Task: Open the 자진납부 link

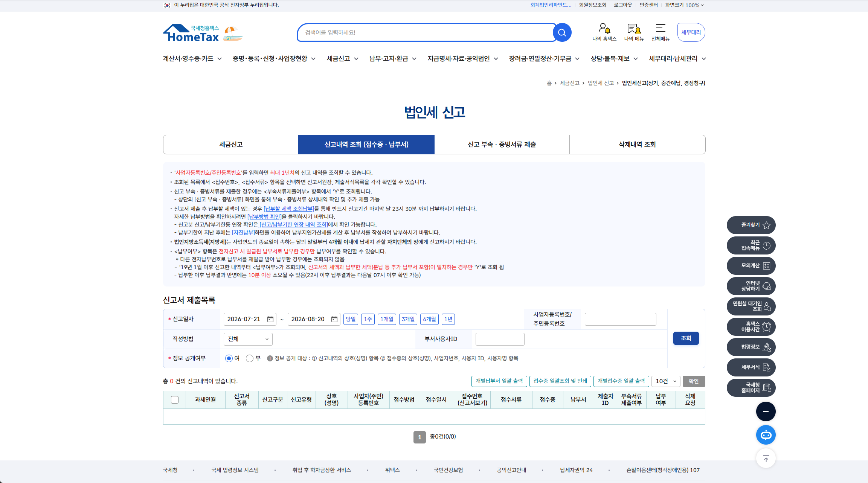Action: (x=243, y=233)
